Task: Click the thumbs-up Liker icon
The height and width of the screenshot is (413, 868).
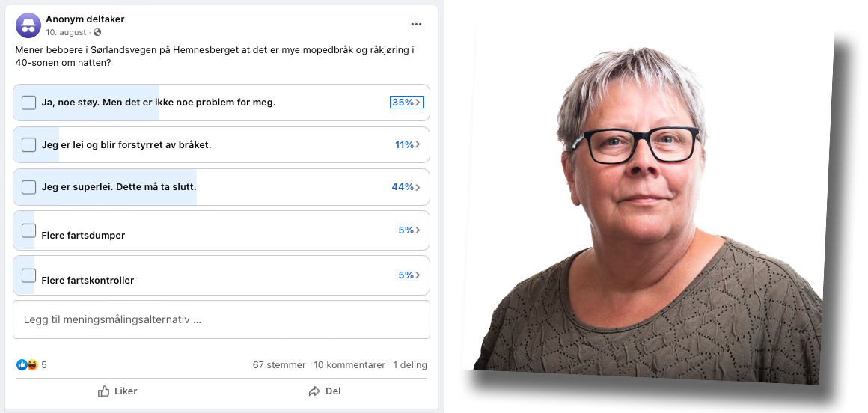Action: click(103, 391)
